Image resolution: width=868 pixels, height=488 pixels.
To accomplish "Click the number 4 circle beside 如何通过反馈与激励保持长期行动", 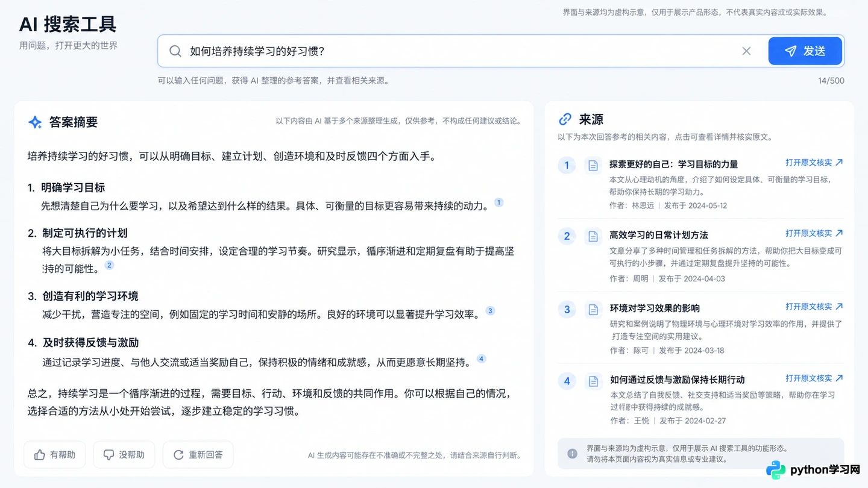I will click(567, 381).
